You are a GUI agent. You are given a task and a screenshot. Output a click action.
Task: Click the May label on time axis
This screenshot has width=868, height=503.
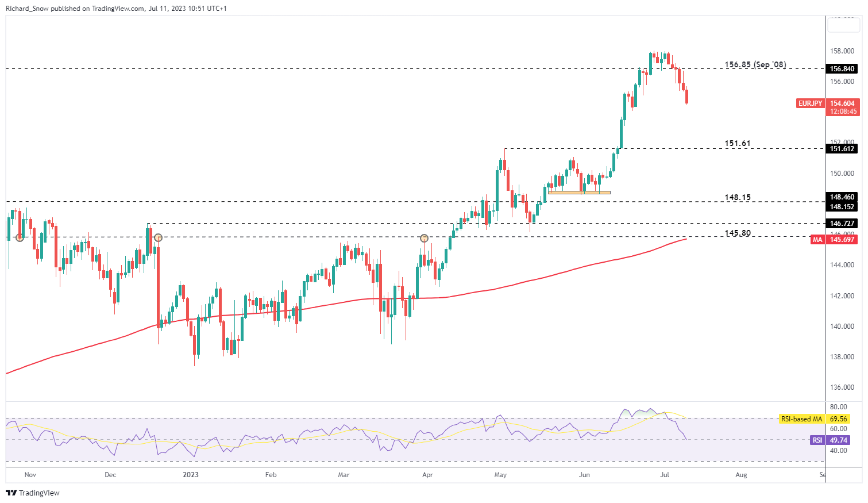click(500, 475)
